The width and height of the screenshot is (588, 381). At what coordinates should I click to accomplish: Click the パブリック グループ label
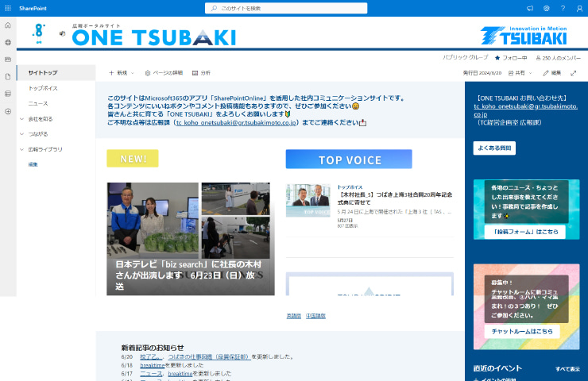(466, 57)
